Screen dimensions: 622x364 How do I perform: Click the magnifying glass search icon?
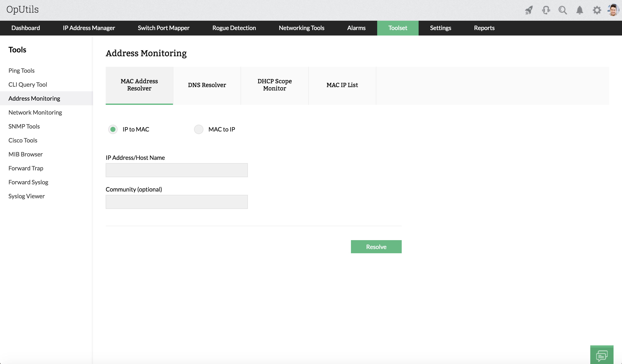pyautogui.click(x=563, y=10)
